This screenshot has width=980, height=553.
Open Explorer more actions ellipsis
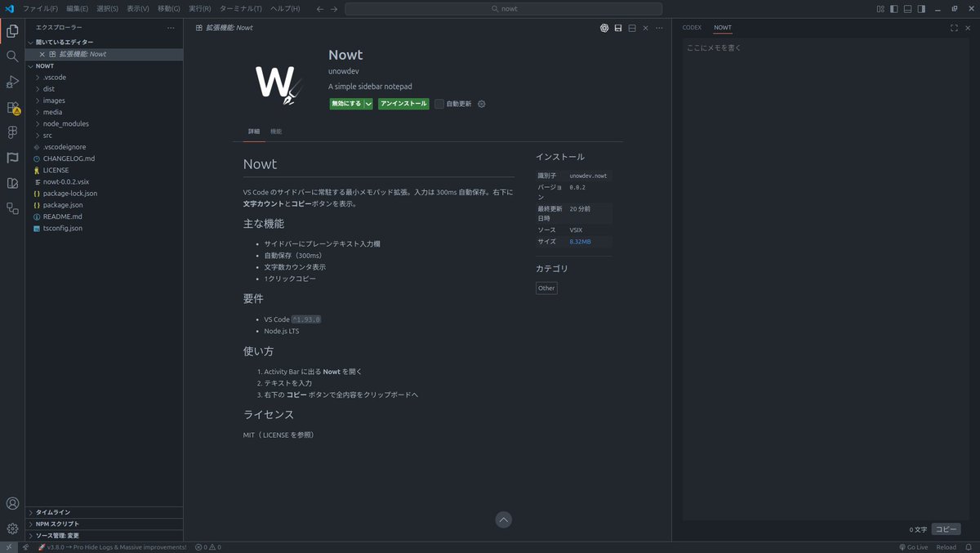[171, 28]
